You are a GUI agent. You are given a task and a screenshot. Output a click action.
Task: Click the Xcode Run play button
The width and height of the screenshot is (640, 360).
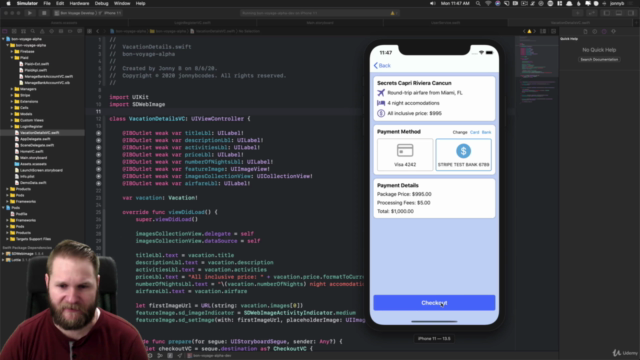pyautogui.click(x=30, y=13)
